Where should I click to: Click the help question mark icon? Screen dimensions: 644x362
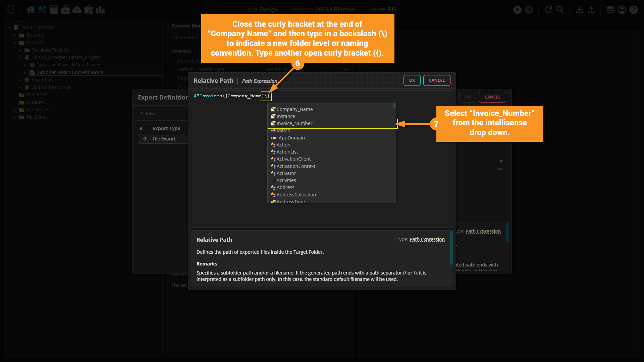pos(634,10)
